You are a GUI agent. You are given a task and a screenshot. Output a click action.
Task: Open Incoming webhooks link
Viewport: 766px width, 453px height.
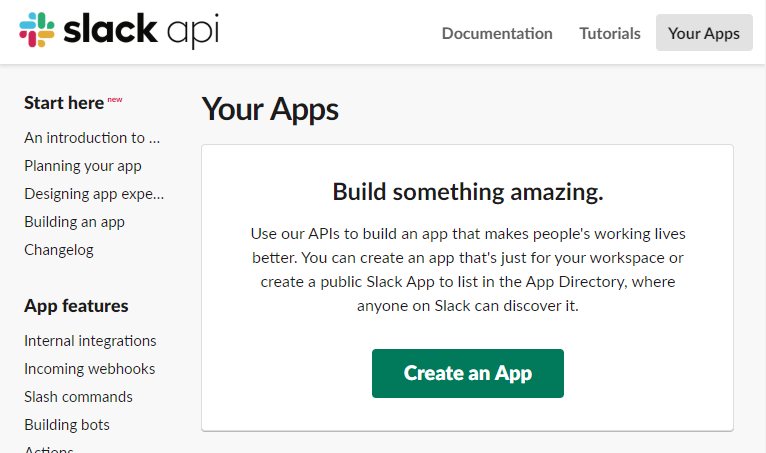click(90, 368)
